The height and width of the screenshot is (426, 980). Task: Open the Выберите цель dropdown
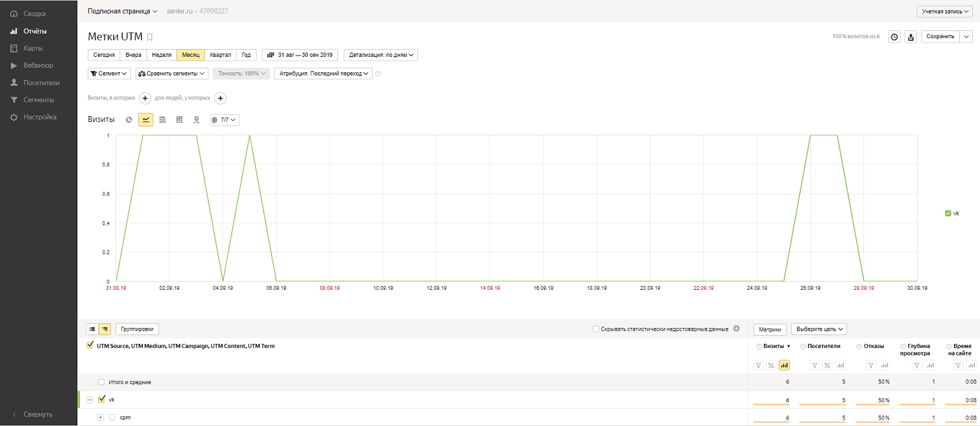[819, 329]
